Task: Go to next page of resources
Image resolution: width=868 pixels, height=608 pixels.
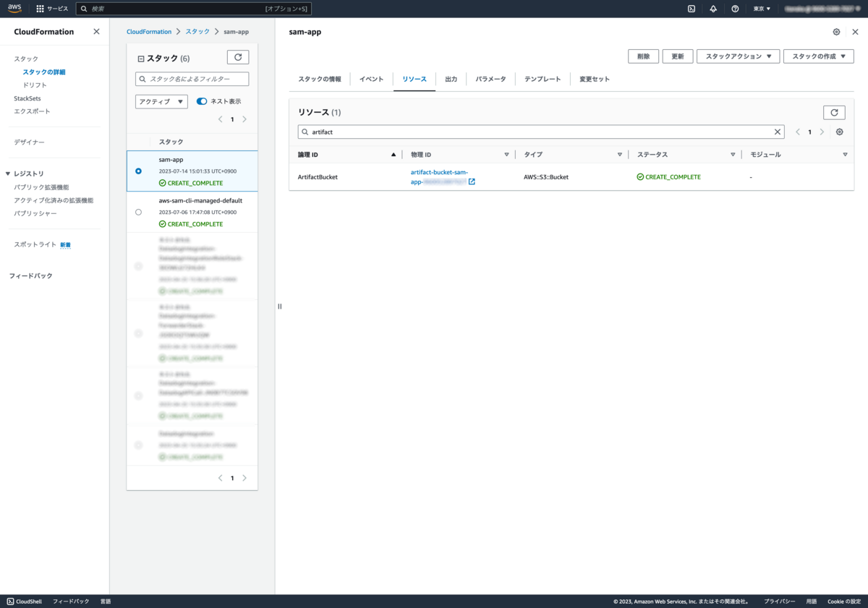Action: [x=822, y=132]
